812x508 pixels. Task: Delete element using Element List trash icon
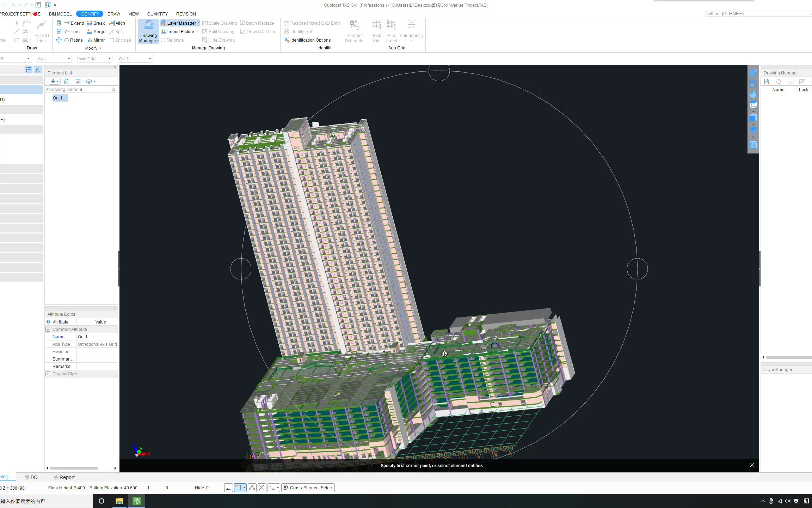coord(66,81)
